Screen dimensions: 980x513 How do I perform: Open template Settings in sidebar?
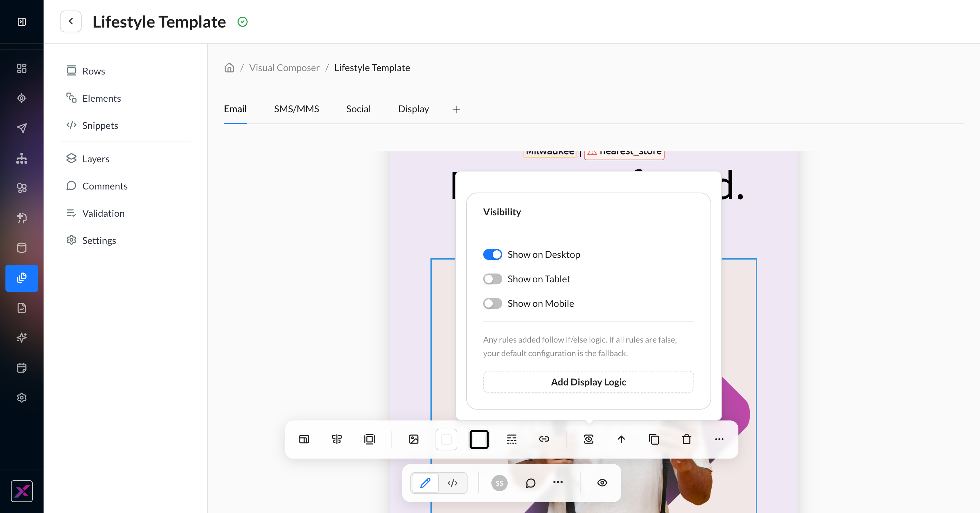pos(91,240)
